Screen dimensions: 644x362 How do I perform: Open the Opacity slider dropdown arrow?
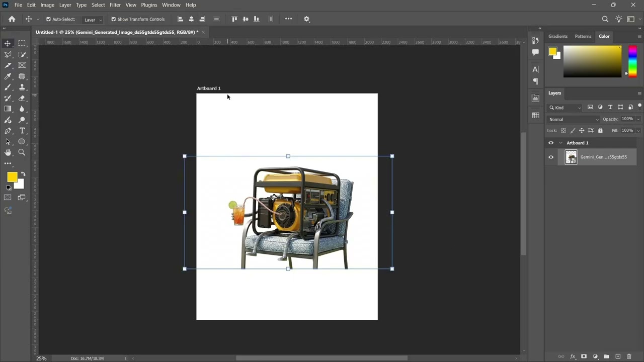coord(638,119)
